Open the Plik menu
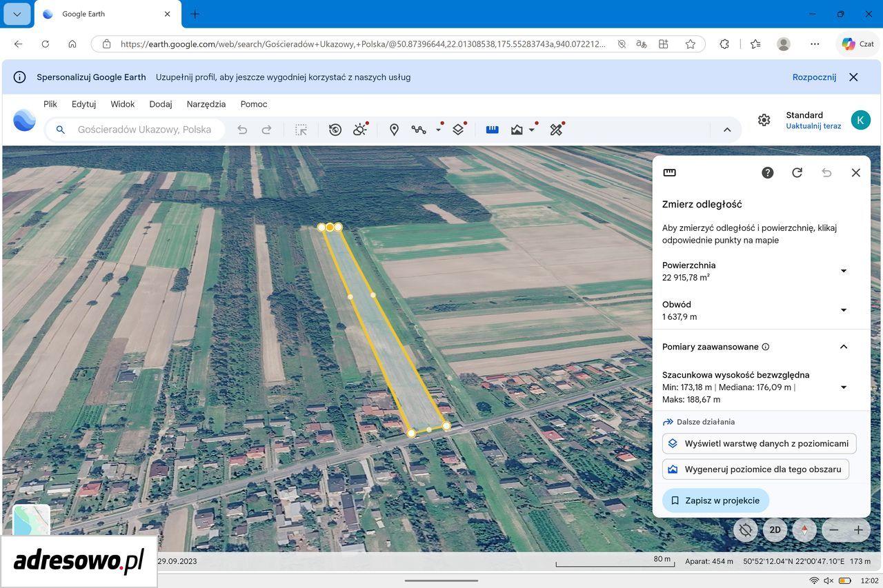Viewport: 883px width, 588px height. coord(50,104)
